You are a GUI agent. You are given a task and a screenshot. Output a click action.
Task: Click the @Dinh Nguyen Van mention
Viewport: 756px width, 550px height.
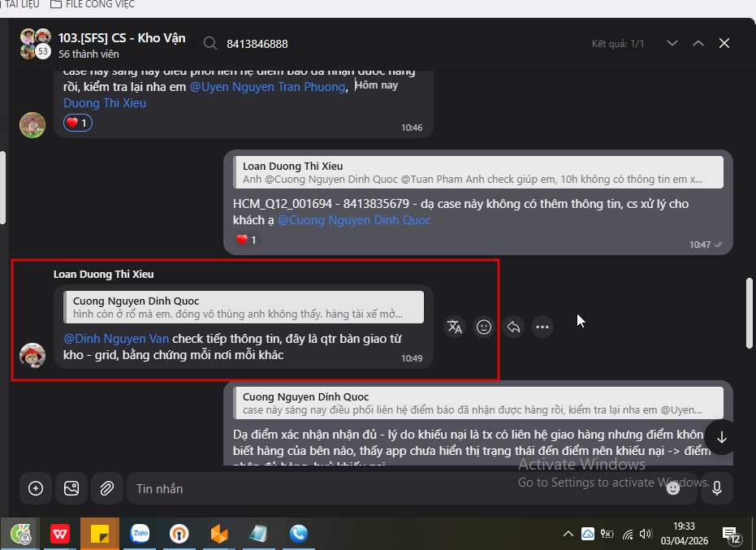(116, 339)
